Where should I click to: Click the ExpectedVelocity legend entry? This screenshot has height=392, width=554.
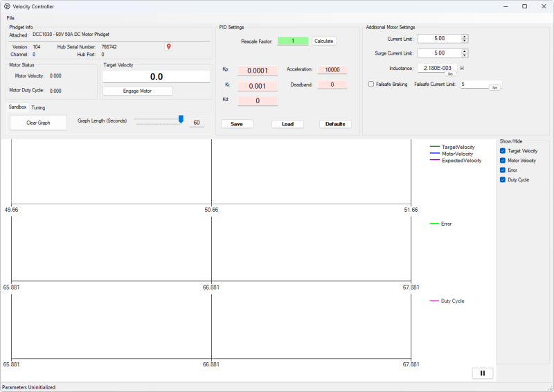click(456, 160)
